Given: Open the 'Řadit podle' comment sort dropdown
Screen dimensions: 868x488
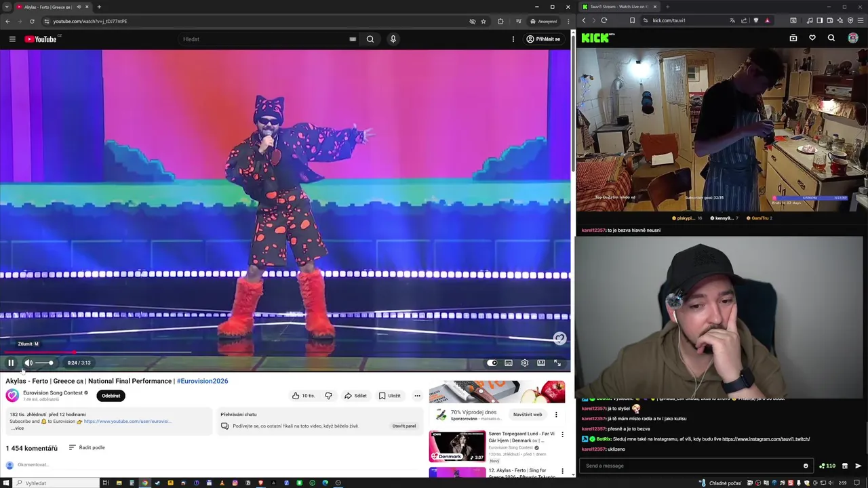Looking at the screenshot, I should tap(87, 448).
